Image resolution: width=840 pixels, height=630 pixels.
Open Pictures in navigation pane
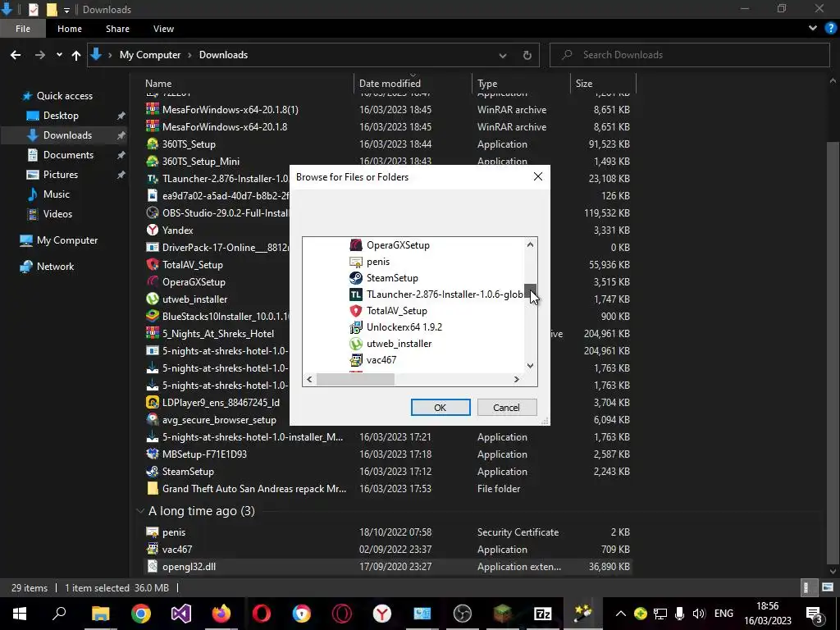click(61, 175)
